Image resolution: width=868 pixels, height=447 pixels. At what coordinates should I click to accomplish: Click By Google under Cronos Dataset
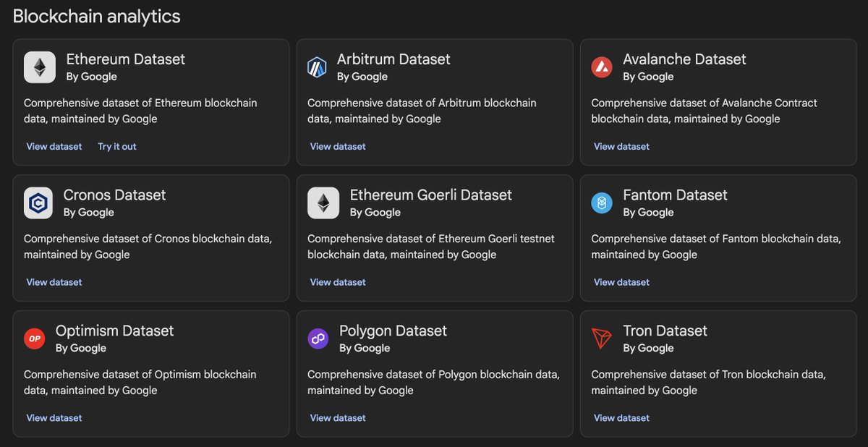pos(89,213)
